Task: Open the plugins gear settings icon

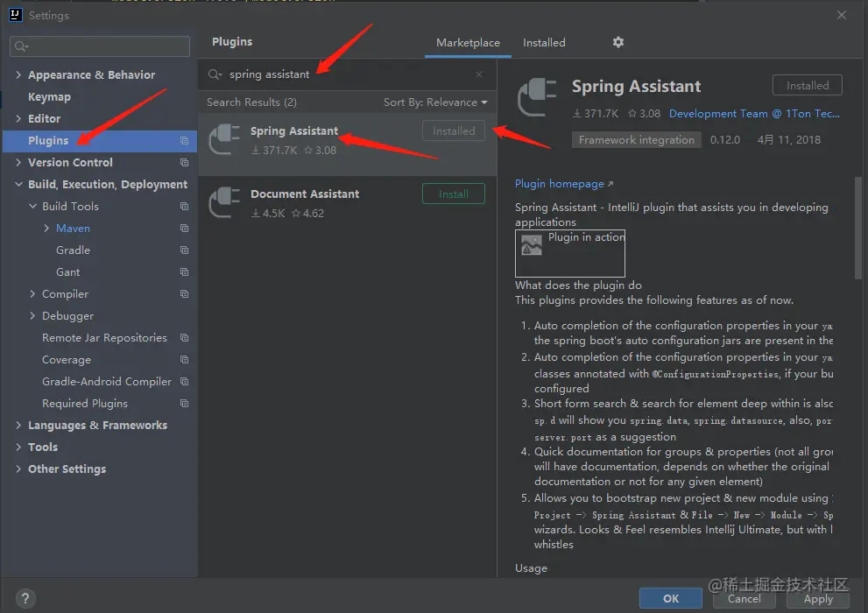Action: tap(618, 42)
